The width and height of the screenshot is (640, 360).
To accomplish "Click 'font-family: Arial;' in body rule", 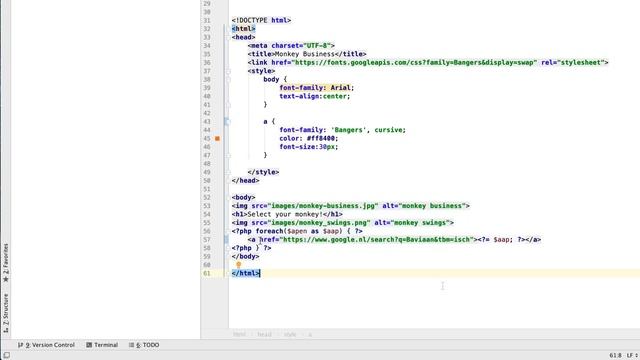I will point(317,88).
